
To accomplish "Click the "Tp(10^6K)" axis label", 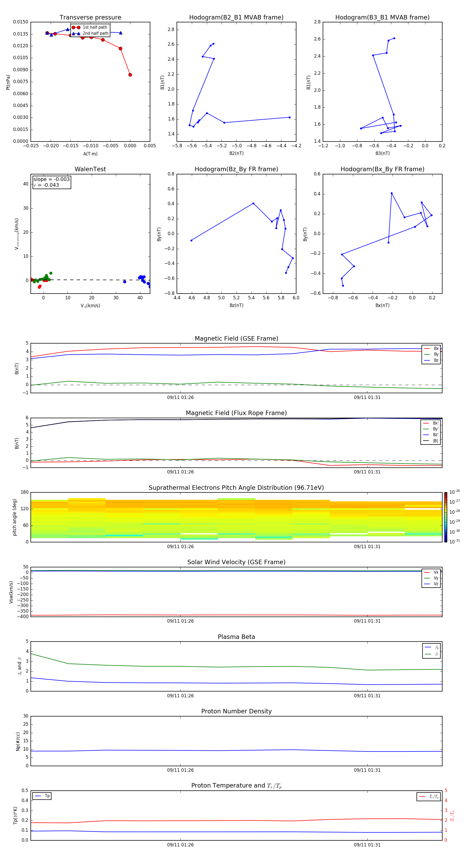I will (x=15, y=815).
